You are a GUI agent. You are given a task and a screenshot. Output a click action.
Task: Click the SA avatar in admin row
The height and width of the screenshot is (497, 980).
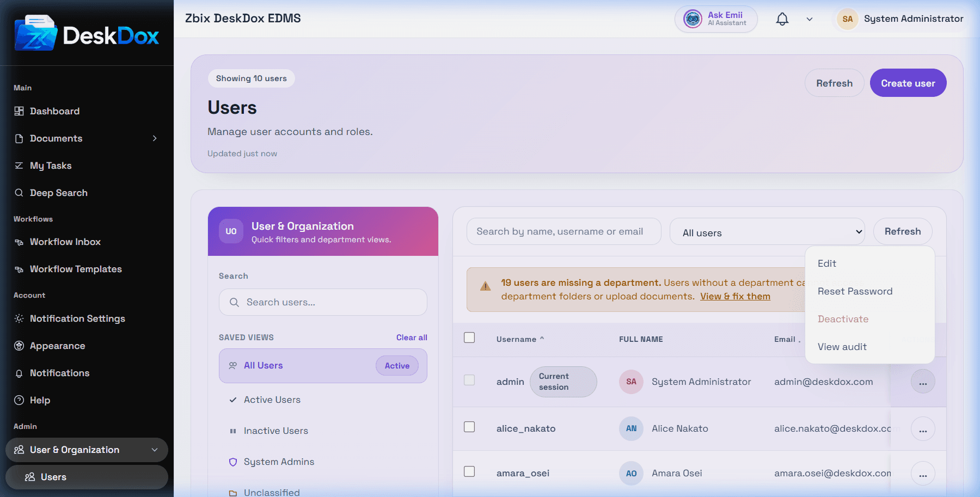[x=631, y=382]
